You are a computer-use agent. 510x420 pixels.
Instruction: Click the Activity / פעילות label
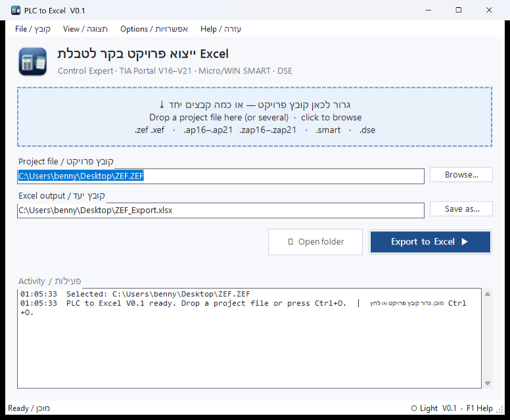point(49,281)
